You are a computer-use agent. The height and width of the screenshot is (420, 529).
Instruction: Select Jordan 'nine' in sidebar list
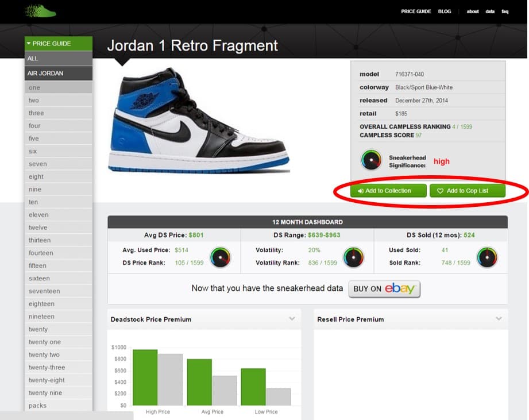59,189
